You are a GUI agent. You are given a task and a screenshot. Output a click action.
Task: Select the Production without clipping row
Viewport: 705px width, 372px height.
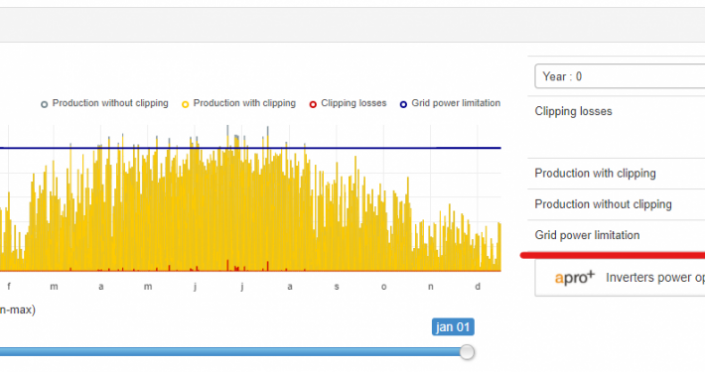pyautogui.click(x=616, y=205)
